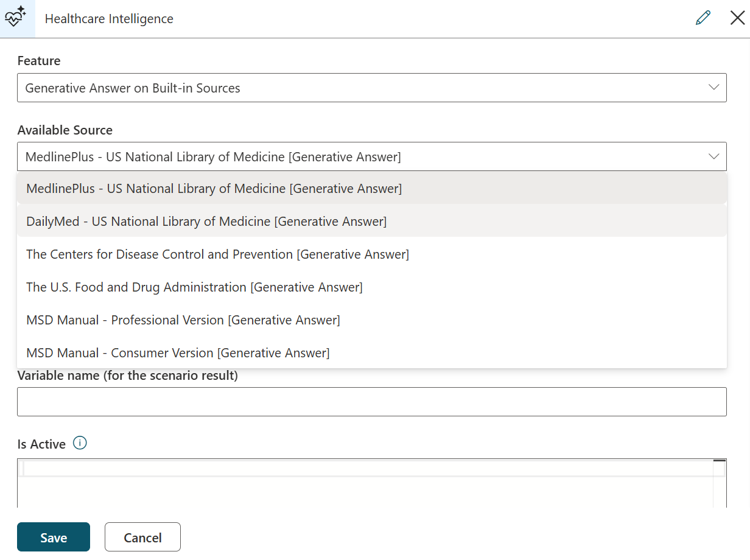Click the pencil edit icon

[703, 18]
